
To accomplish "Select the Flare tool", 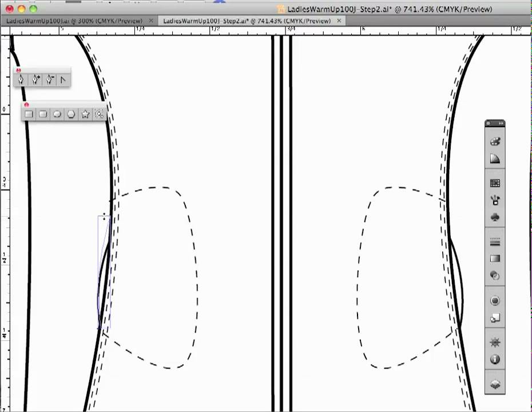I will (99, 114).
